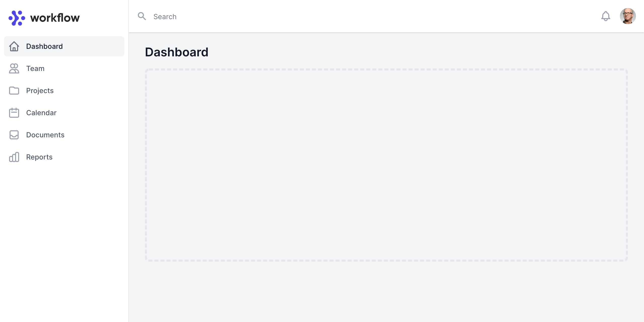Screen dimensions: 644x322
Task: Select the Calendar label in navigation
Action: point(41,113)
